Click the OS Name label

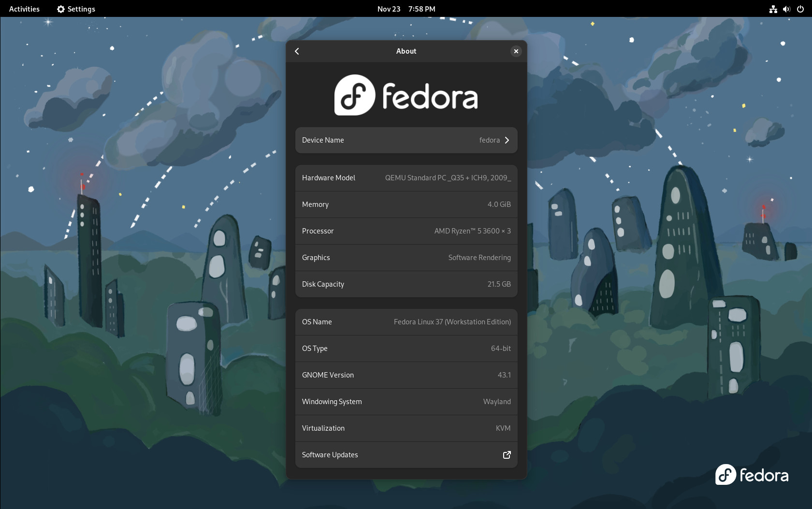[x=317, y=322]
